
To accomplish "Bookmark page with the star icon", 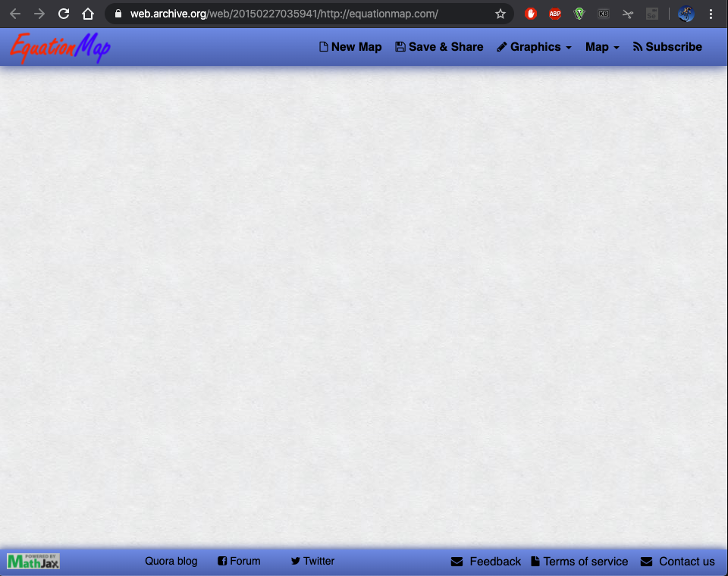I will pyautogui.click(x=500, y=14).
